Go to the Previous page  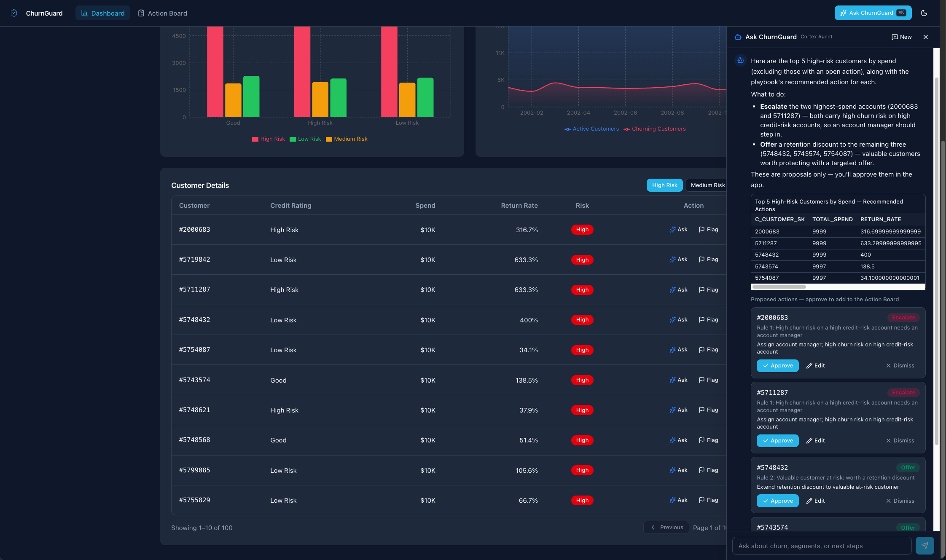(666, 528)
